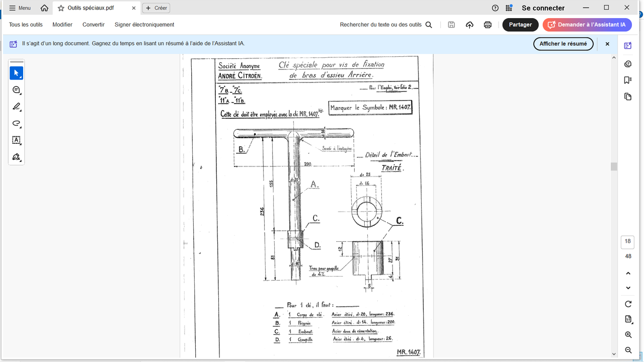Click the 'Embout' parts list entry
Screen dimensions: 644x362
(x=305, y=332)
